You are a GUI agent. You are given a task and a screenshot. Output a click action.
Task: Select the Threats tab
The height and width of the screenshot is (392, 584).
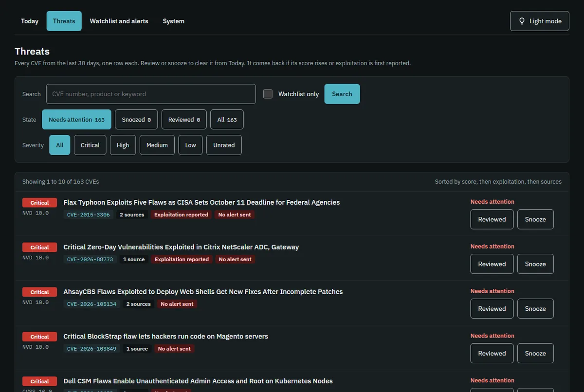pos(64,21)
